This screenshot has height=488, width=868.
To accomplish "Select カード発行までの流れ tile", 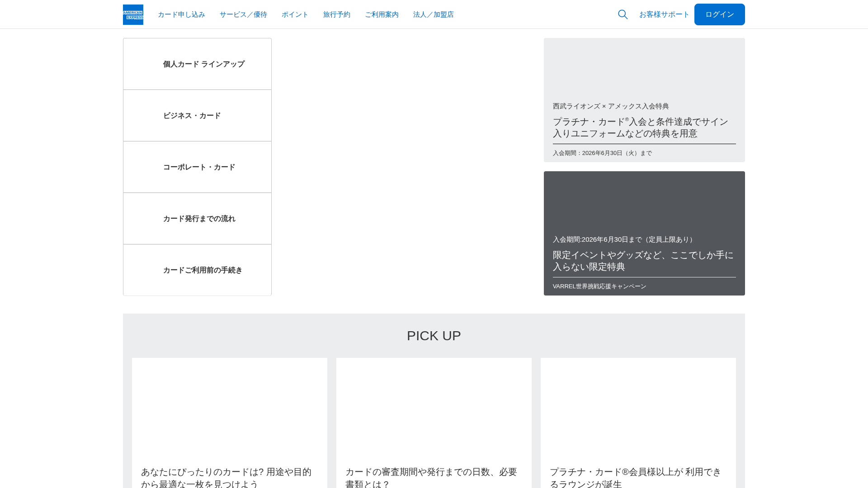I will pyautogui.click(x=197, y=219).
